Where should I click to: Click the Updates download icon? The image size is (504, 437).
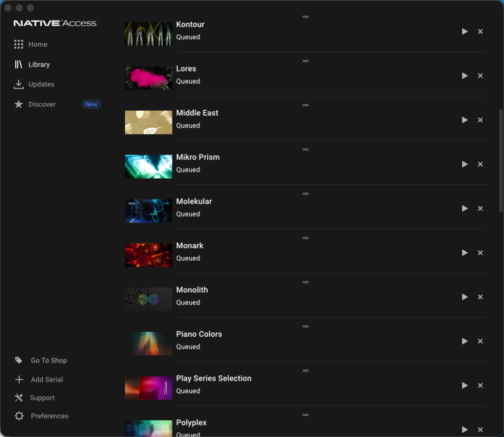click(19, 85)
